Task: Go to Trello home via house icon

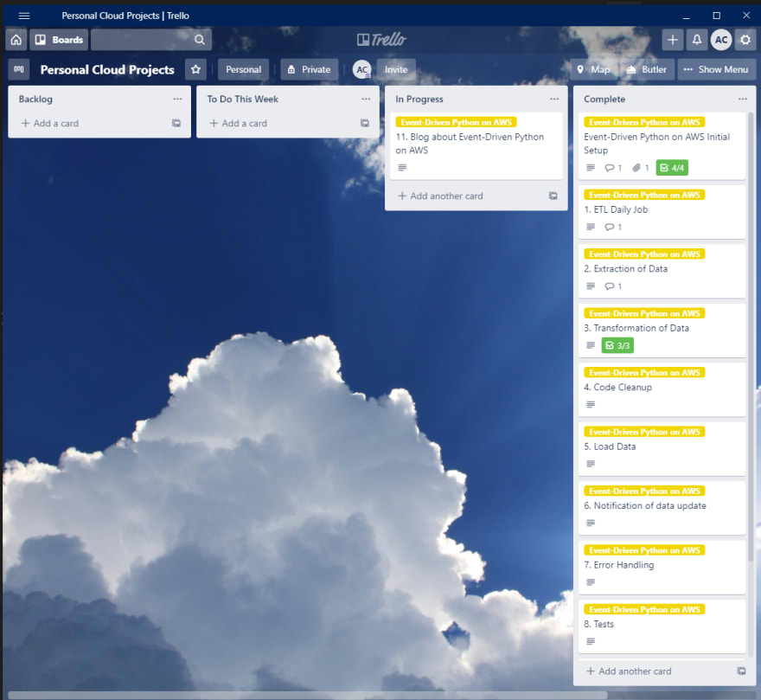Action: [16, 40]
